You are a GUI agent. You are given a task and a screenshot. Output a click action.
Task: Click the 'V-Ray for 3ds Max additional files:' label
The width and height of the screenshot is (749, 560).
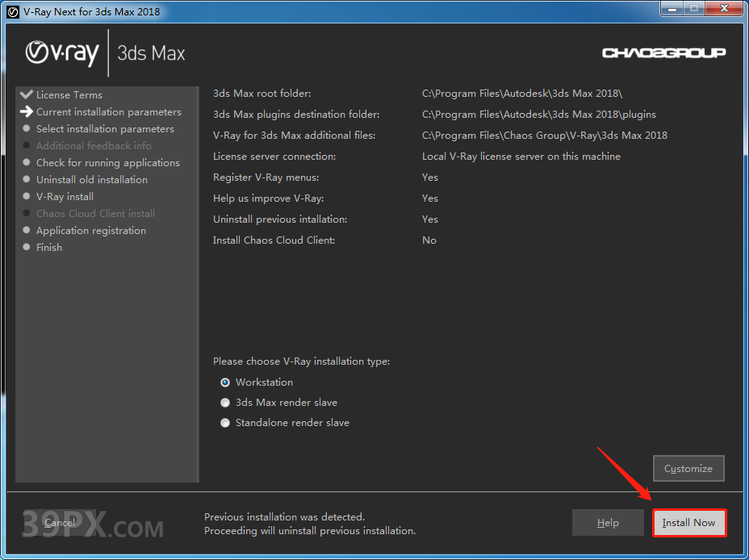295,136
